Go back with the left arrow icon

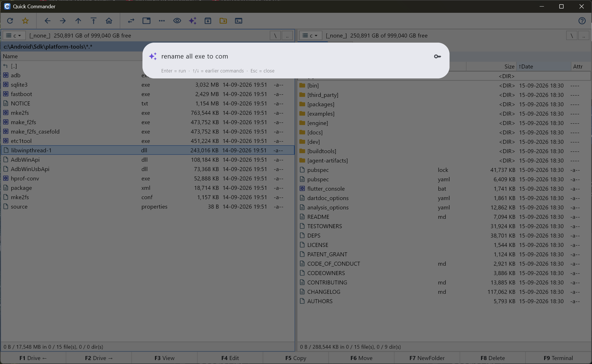(x=47, y=21)
